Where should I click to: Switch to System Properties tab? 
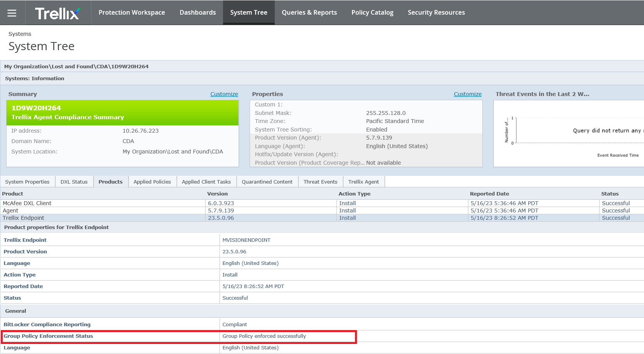[27, 182]
